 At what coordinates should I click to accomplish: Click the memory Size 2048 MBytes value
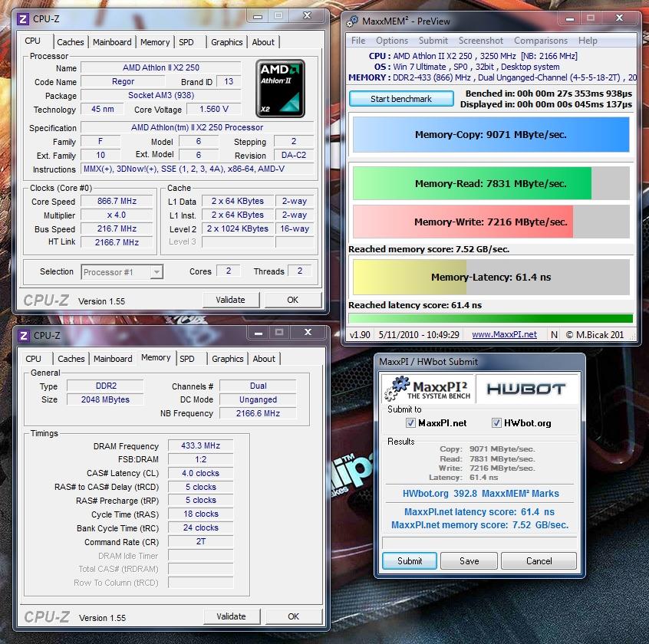pyautogui.click(x=105, y=399)
